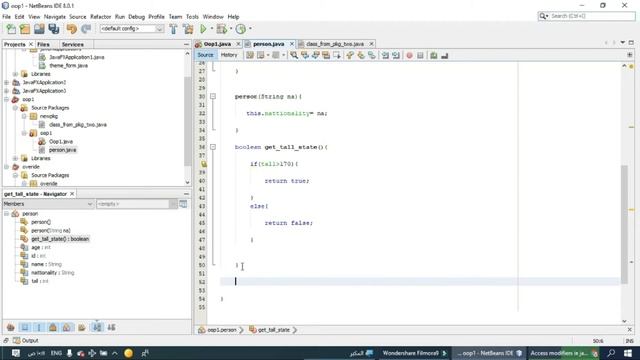Switch to the Files tab
Viewport: 640px width, 360px height.
(43, 44)
